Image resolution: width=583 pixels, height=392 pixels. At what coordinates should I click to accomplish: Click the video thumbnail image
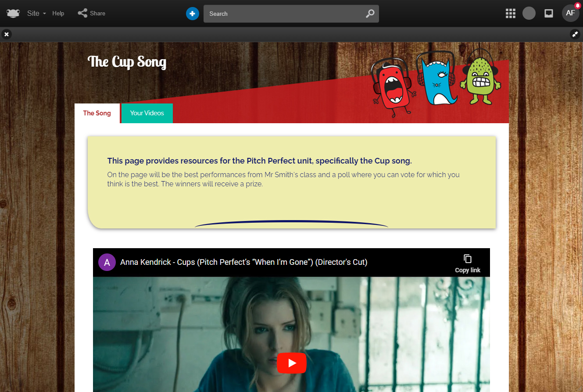(291, 334)
